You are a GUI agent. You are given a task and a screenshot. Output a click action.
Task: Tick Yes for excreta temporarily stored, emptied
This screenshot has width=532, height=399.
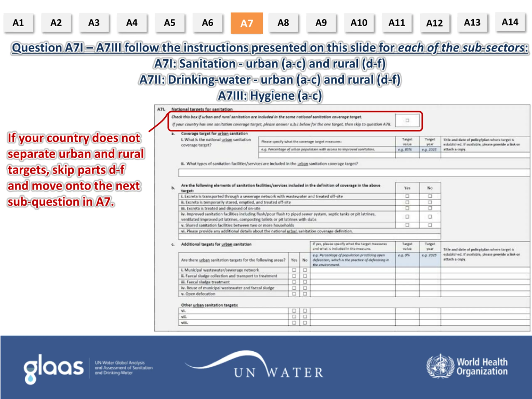[407, 202]
